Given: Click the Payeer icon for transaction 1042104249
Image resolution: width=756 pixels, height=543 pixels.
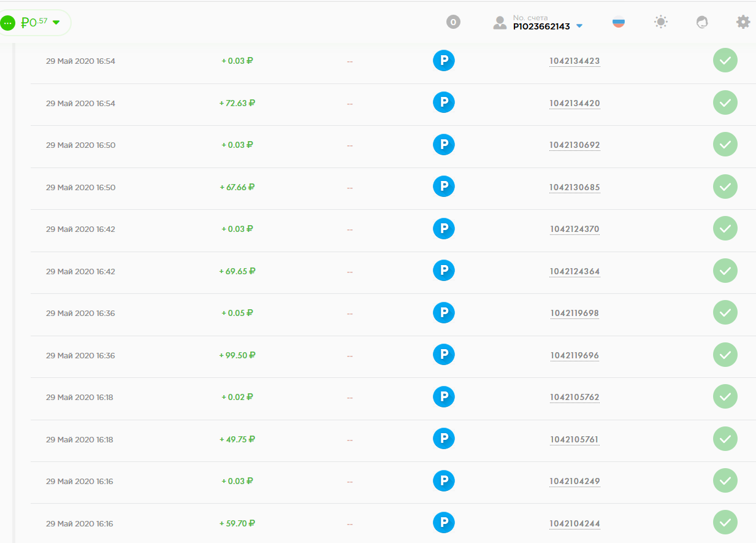Looking at the screenshot, I should pyautogui.click(x=444, y=481).
